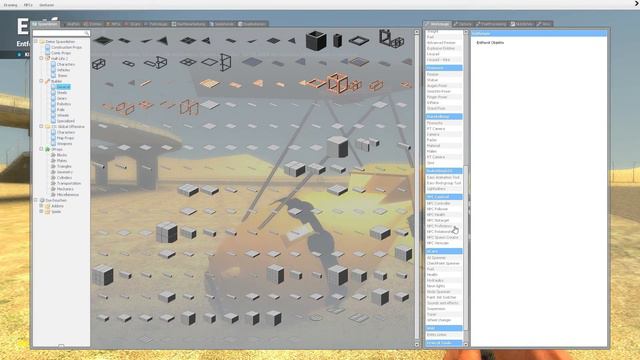This screenshot has height=360, width=640.
Task: Select Miscellaneous under SProps
Action: [68, 195]
